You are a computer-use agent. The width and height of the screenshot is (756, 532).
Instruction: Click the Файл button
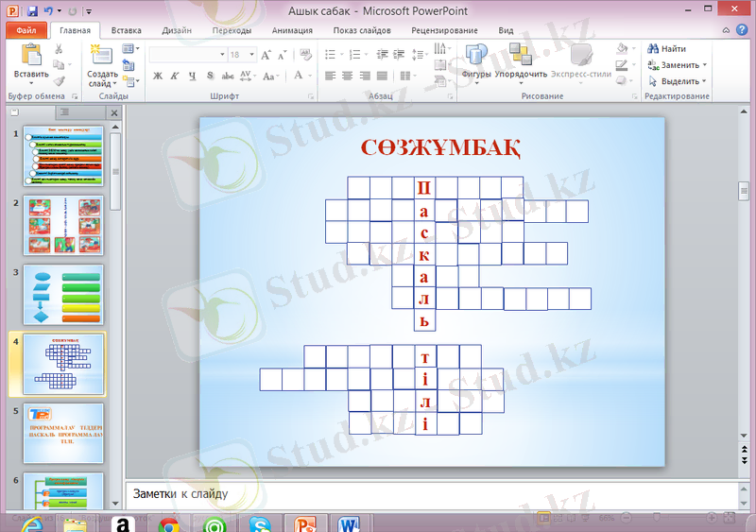[x=26, y=30]
